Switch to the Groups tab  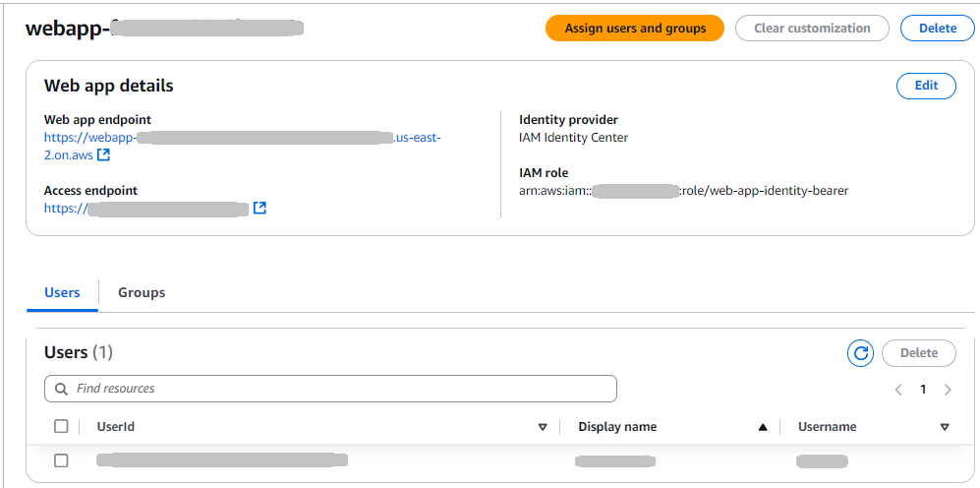142,292
